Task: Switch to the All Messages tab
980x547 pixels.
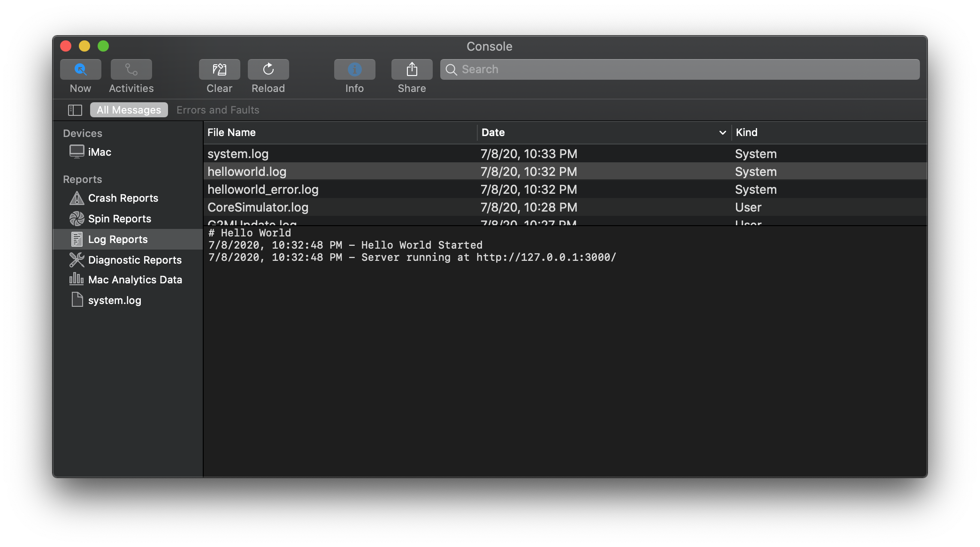Action: pos(128,110)
